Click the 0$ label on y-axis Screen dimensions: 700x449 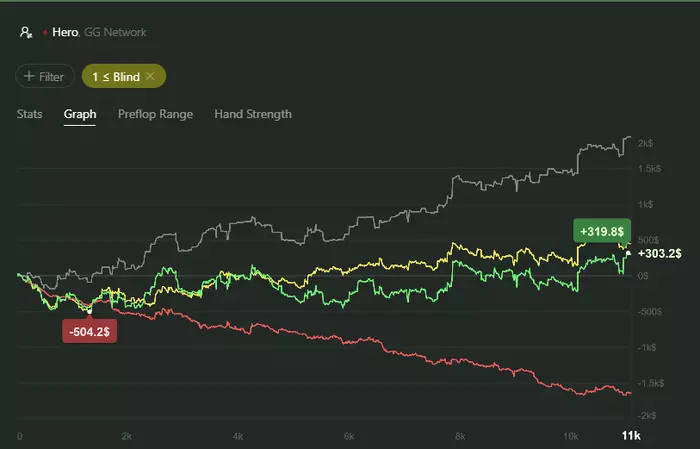coord(643,275)
